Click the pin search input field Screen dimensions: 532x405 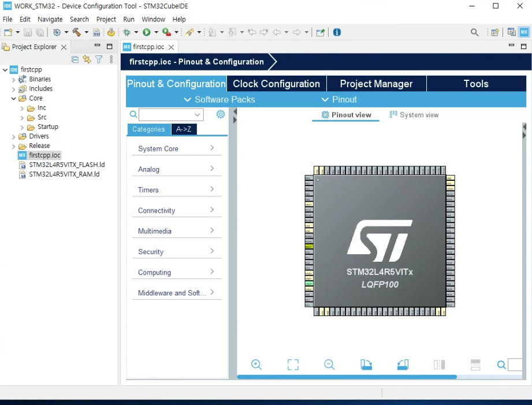[515, 365]
